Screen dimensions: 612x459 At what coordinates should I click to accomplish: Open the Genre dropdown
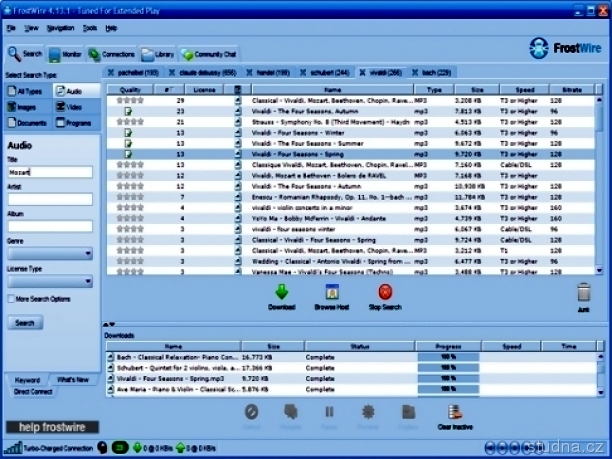(50, 254)
